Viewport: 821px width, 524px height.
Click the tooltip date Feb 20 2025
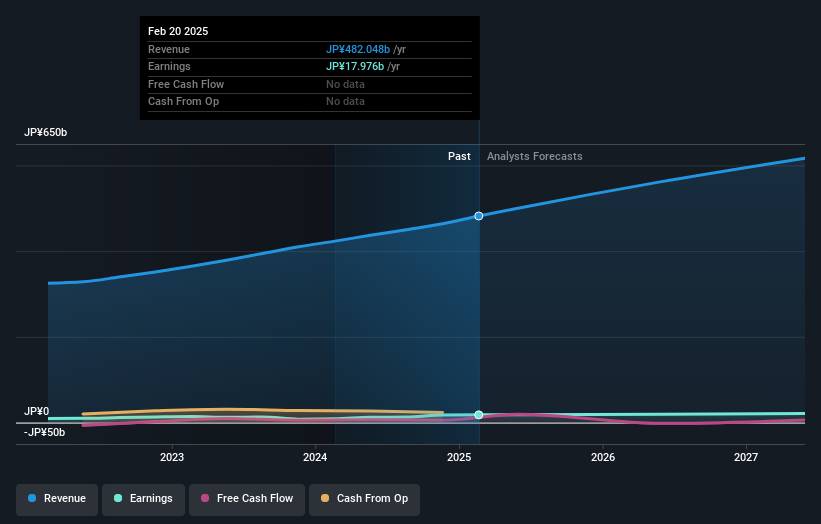178,31
